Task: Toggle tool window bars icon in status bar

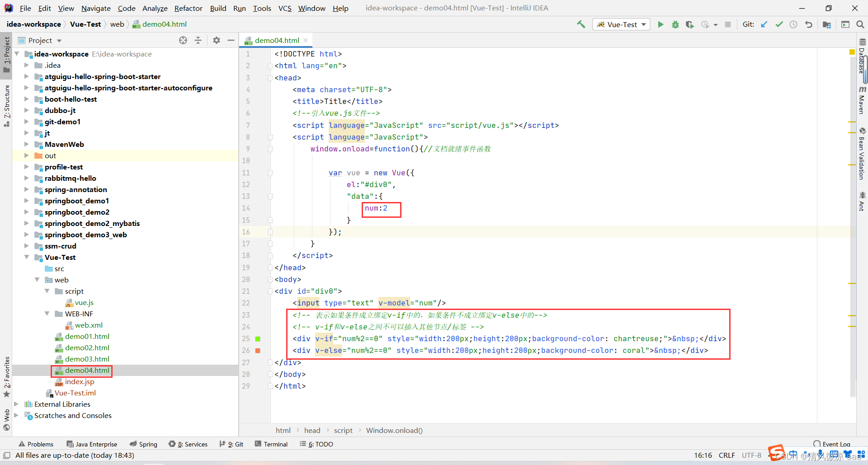Action: click(7, 456)
